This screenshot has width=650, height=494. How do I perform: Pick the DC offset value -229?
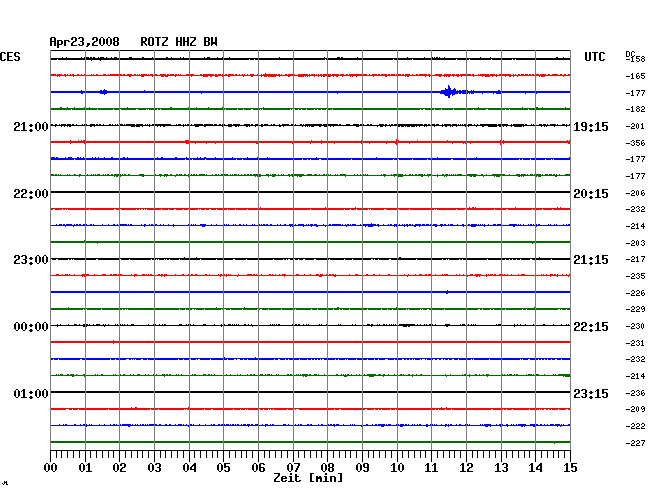(635, 309)
